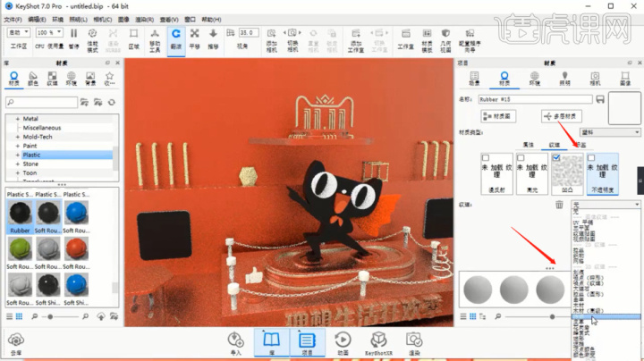Enable the Diffuse (漫反射) texture checkbox

486,158
